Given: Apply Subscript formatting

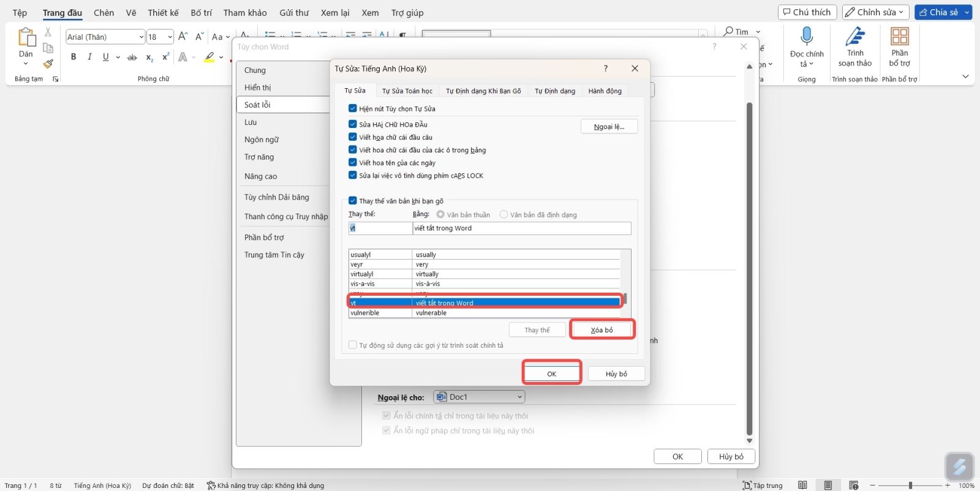Looking at the screenshot, I should (x=149, y=58).
